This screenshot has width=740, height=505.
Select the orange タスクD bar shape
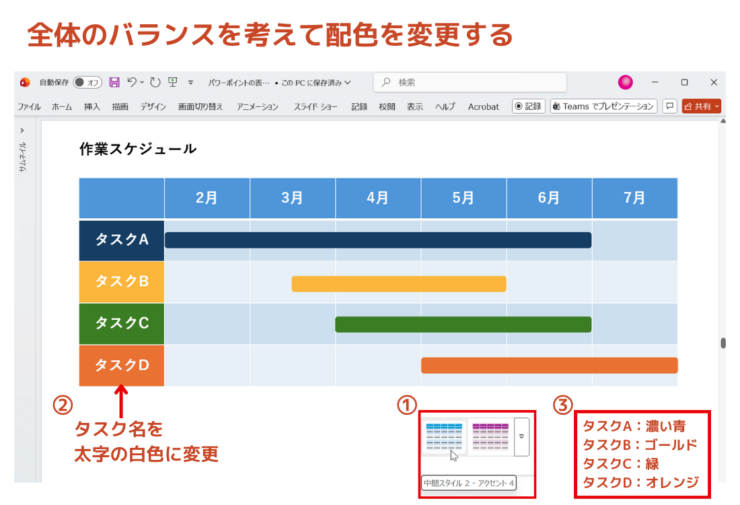(x=549, y=365)
